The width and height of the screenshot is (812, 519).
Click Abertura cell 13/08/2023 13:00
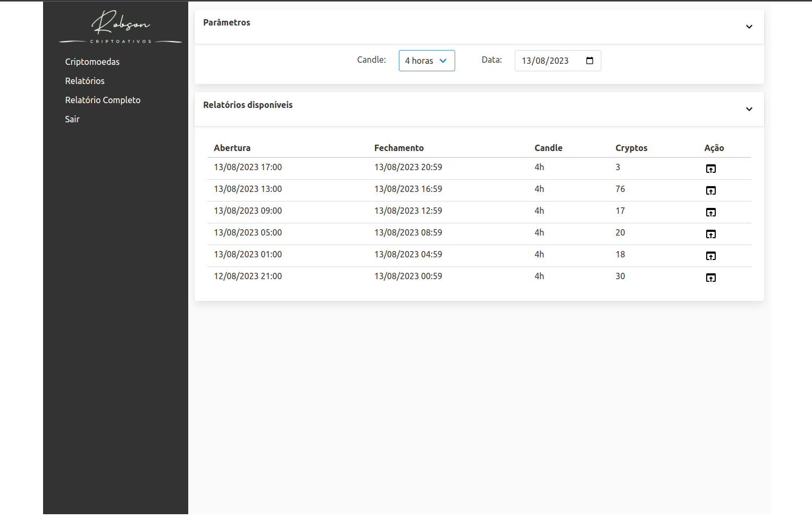pyautogui.click(x=248, y=189)
